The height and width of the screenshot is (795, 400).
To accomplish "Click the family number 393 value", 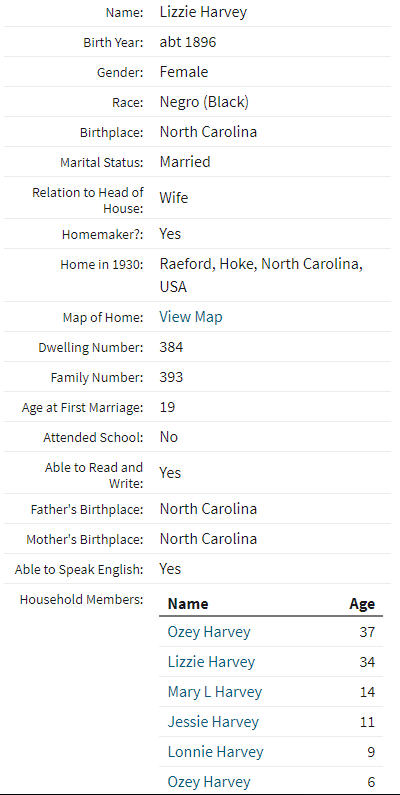I will pyautogui.click(x=171, y=377).
